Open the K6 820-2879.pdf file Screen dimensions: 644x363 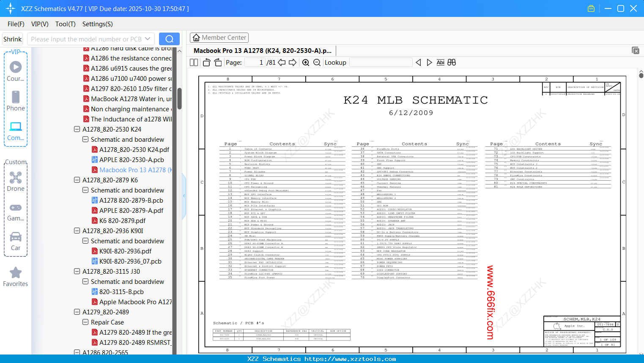pos(122,221)
